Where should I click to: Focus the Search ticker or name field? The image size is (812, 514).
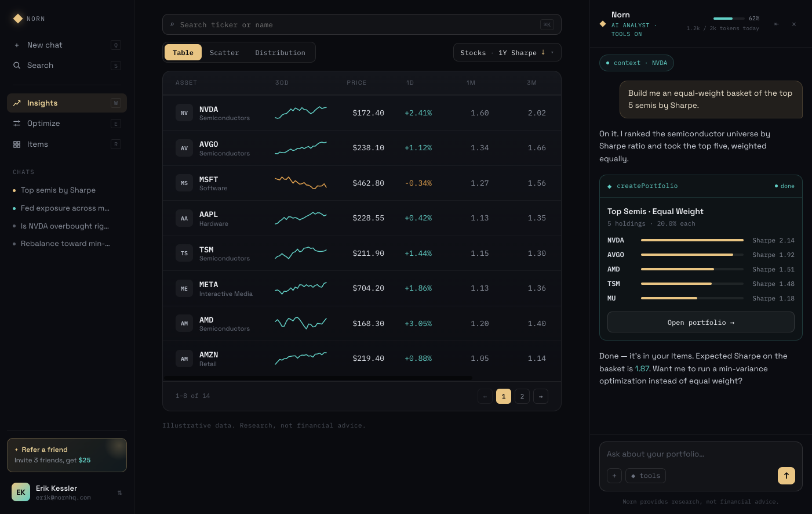point(362,24)
